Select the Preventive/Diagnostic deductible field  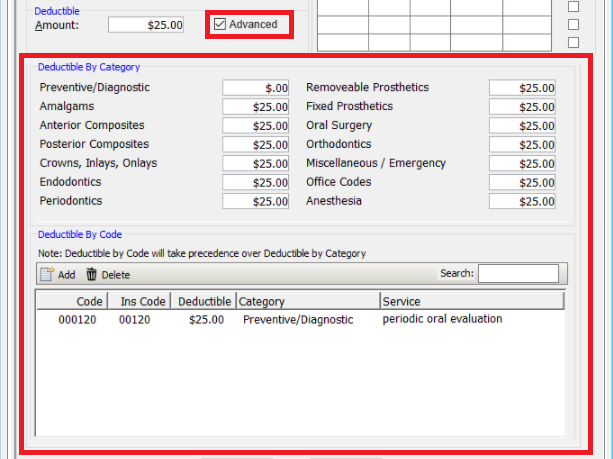pyautogui.click(x=256, y=88)
